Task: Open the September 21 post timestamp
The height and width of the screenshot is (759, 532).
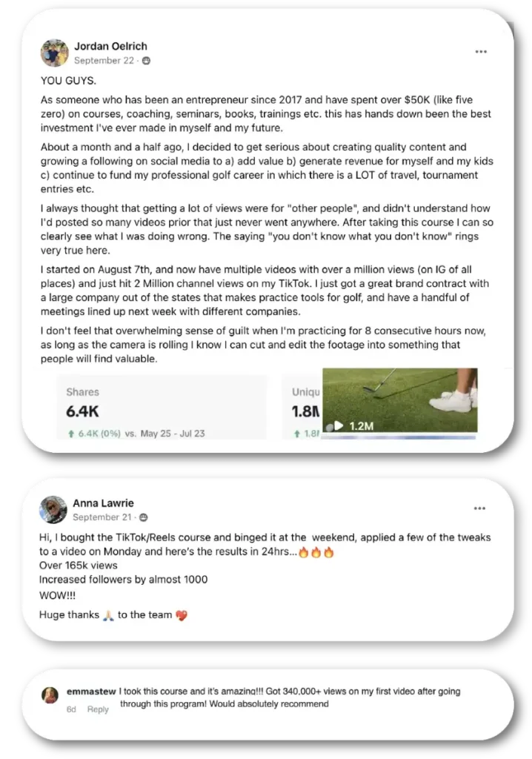Action: click(102, 517)
